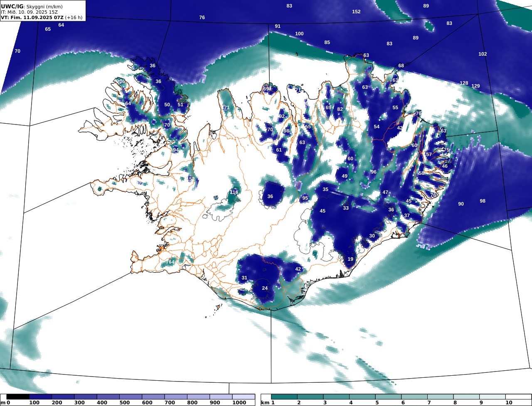Image resolution: width=532 pixels, height=406 pixels.
Task: Select the value 91 on the map
Action: (278, 26)
